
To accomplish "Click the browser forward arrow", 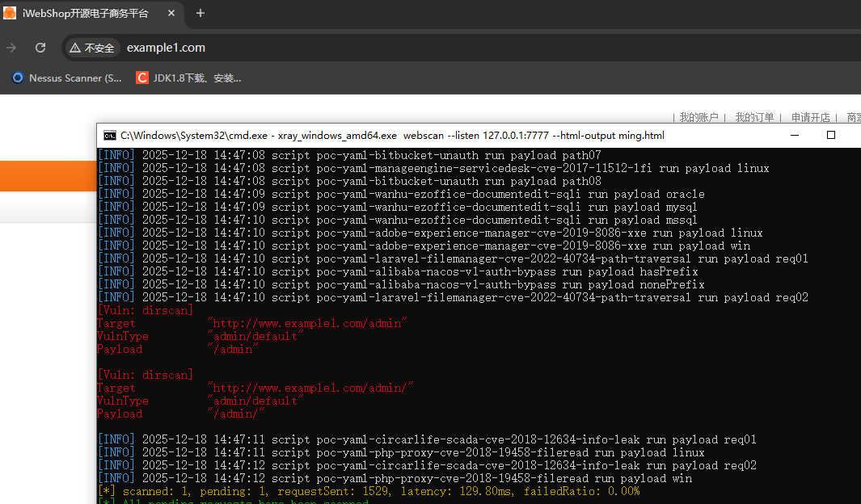I will pyautogui.click(x=11, y=48).
